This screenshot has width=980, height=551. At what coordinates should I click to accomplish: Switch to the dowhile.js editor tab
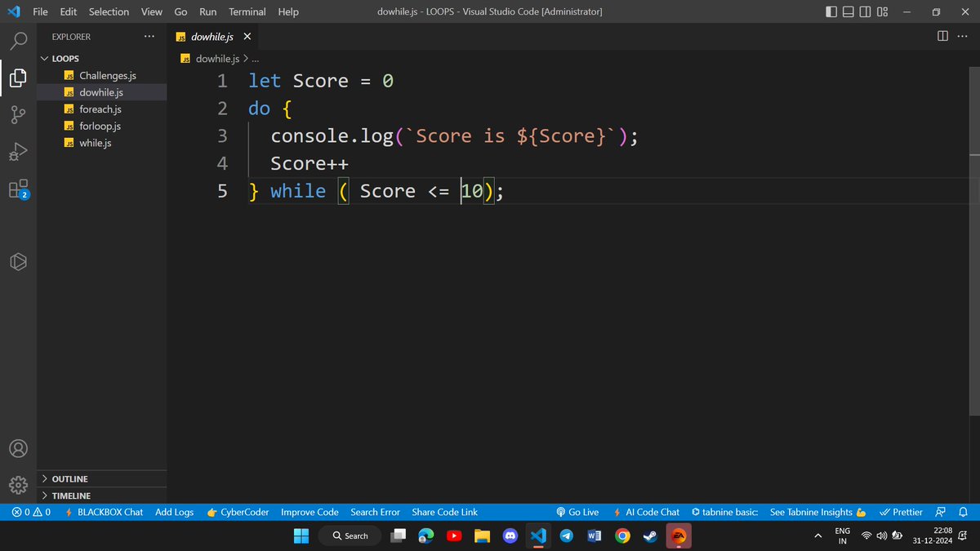211,36
